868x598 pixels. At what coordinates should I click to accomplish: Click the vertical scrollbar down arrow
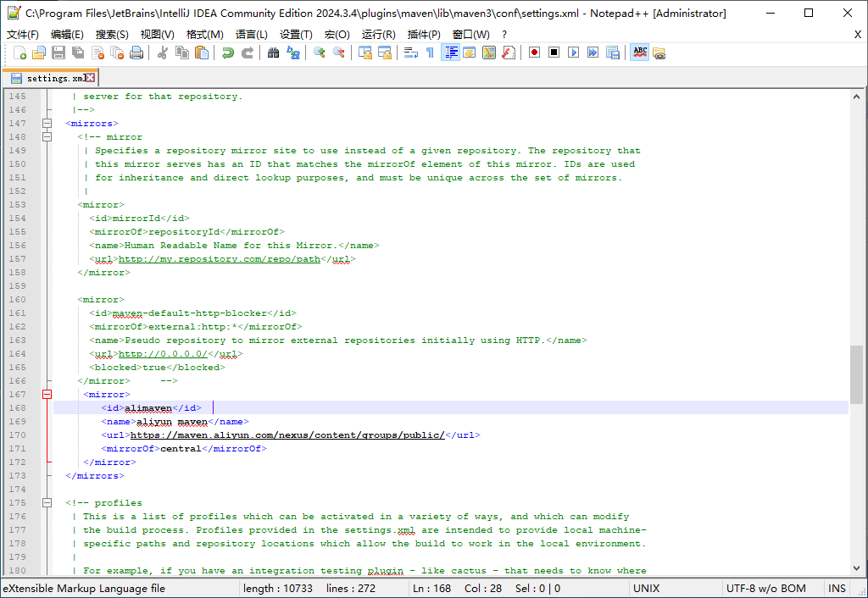[856, 568]
